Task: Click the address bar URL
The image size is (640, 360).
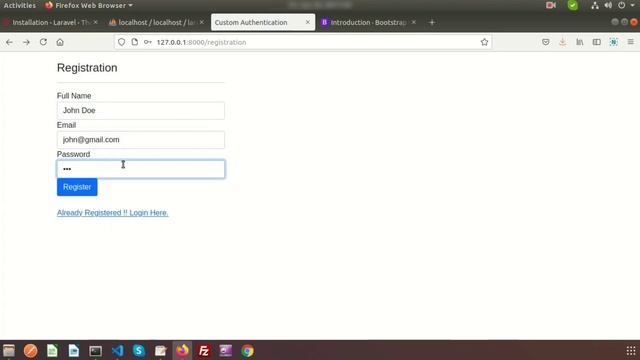Action: click(201, 42)
